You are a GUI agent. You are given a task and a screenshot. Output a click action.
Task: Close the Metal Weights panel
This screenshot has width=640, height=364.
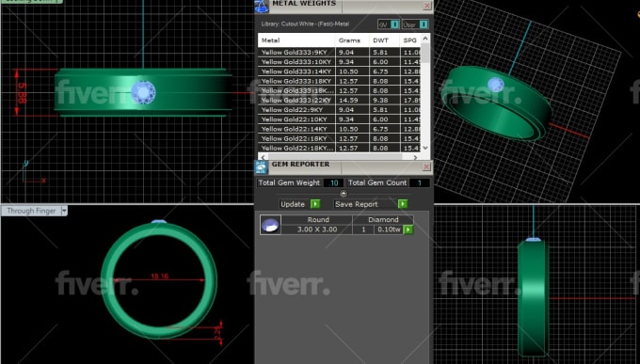[427, 6]
